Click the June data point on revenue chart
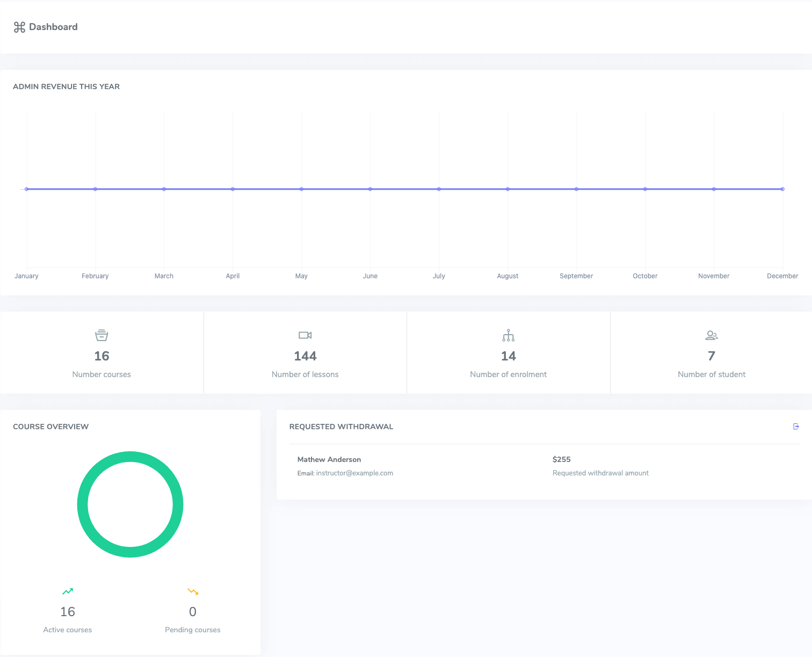This screenshot has height=657, width=812. pyautogui.click(x=371, y=189)
